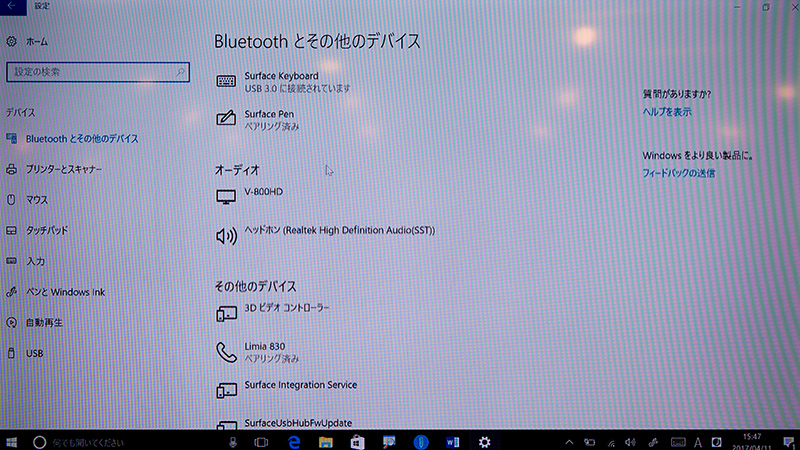Select Limia 830 paired device name

pos(264,346)
